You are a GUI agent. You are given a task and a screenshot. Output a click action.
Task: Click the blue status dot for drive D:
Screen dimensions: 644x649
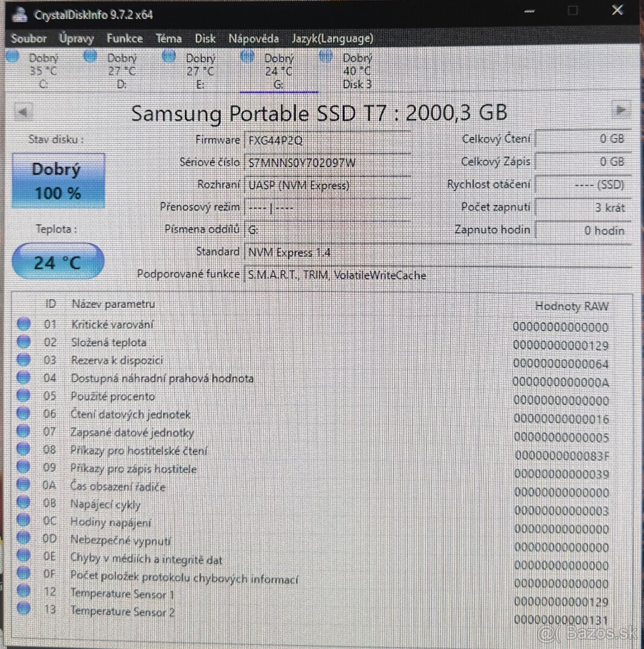[90, 56]
